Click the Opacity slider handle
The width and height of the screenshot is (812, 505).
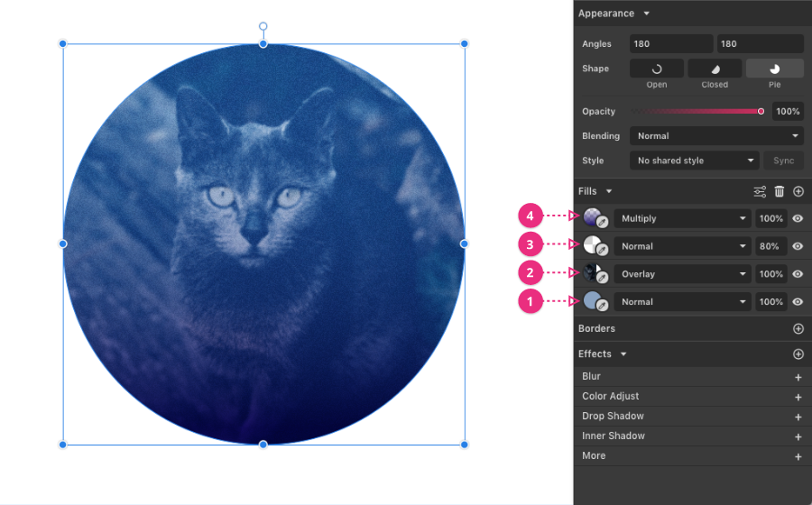pyautogui.click(x=761, y=111)
